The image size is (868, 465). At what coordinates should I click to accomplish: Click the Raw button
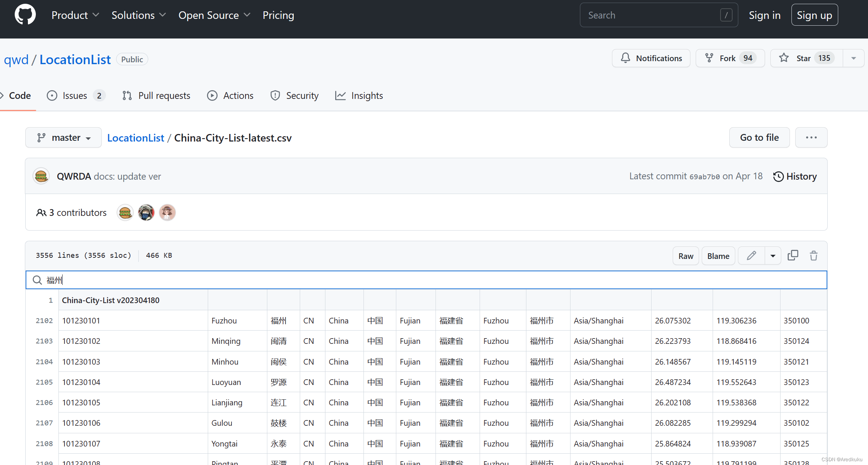pyautogui.click(x=686, y=256)
